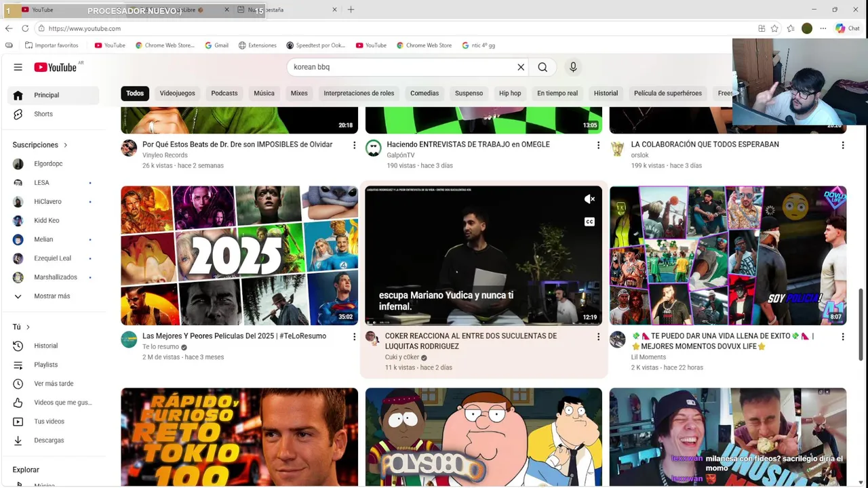Open HiClavero subscription channel
The image size is (868, 488).
(x=54, y=201)
